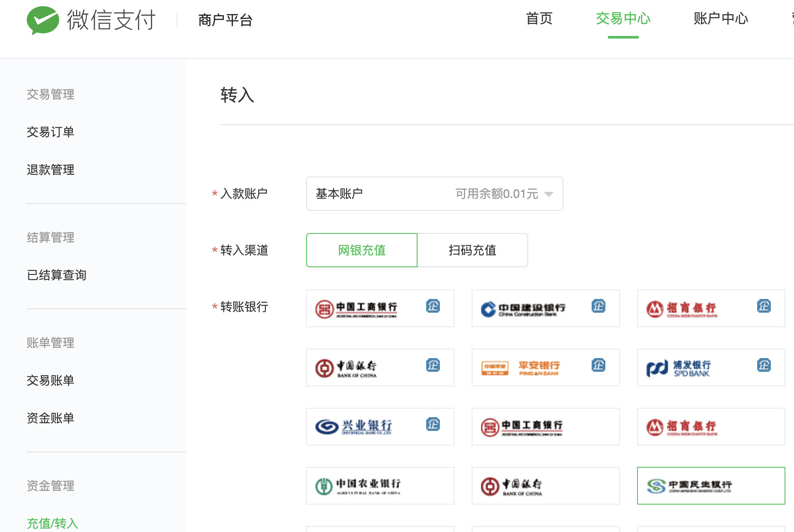Select the 网银充值 channel option
The height and width of the screenshot is (532, 794).
(x=362, y=250)
